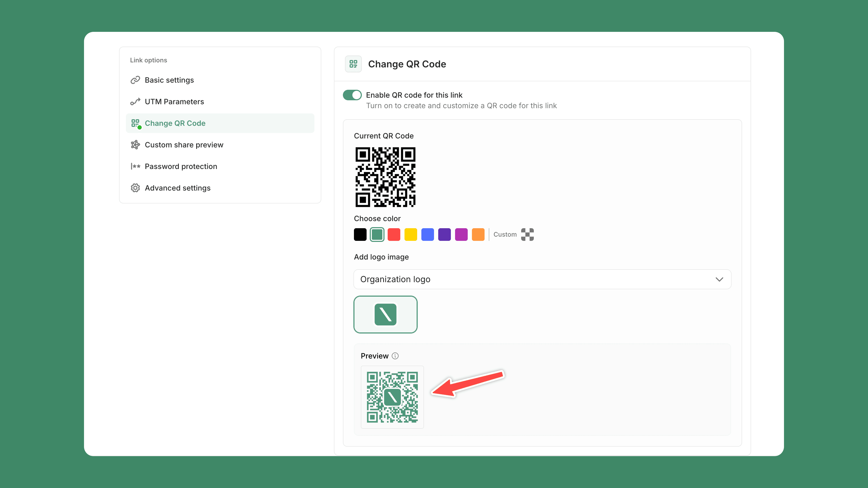
Task: Choose the green color swatch
Action: [x=377, y=235]
